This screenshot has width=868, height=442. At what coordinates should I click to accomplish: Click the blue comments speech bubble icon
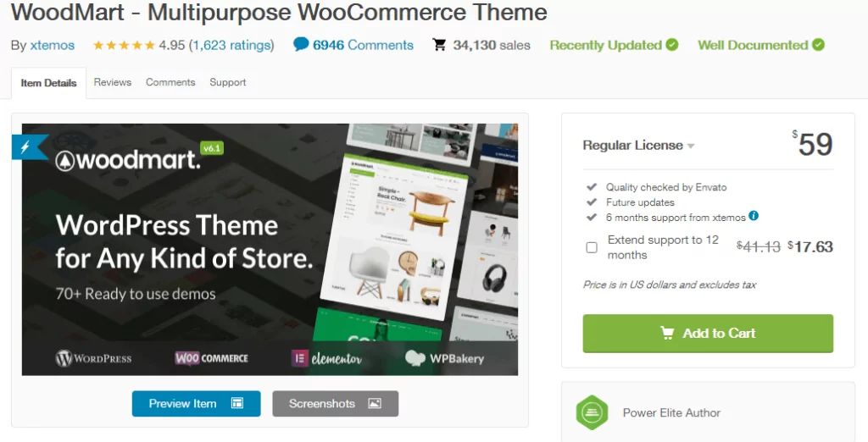(x=301, y=45)
